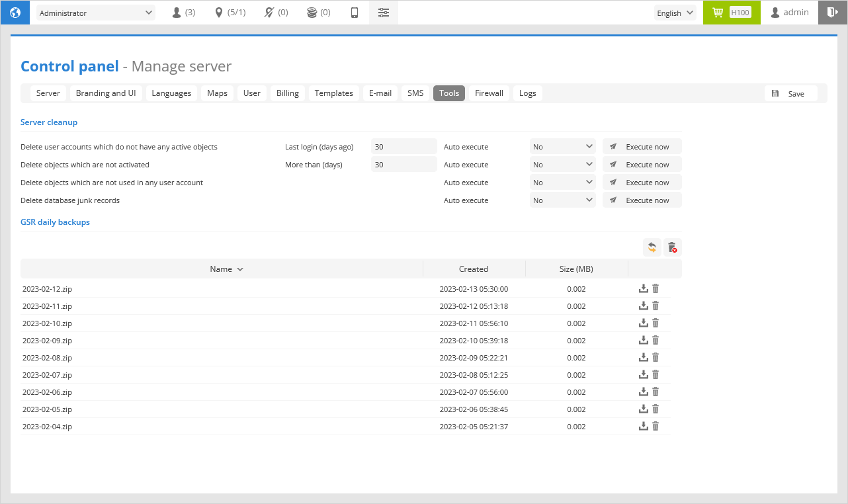Open the English language dropdown
Image resolution: width=848 pixels, height=504 pixels.
click(675, 13)
